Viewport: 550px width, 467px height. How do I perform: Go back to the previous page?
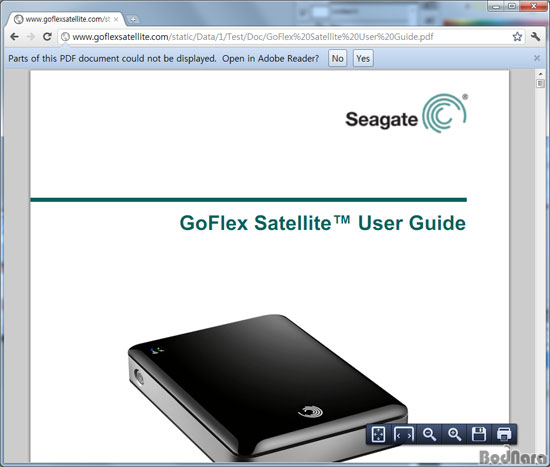tap(14, 36)
